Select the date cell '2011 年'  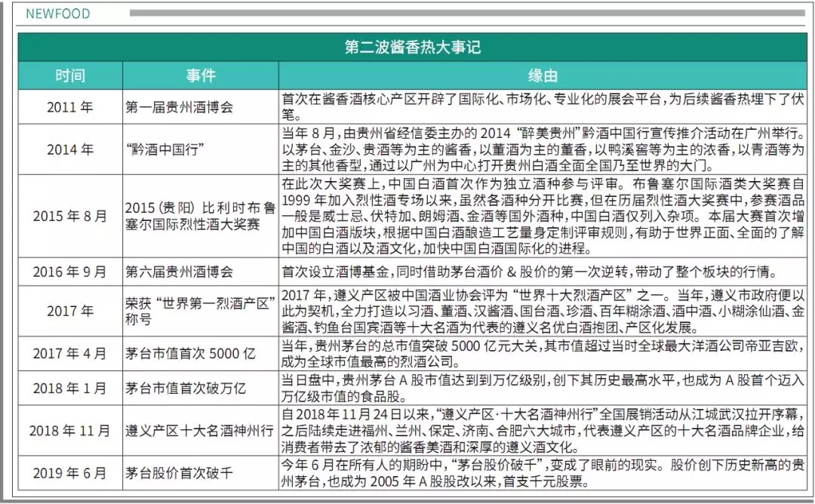point(70,107)
